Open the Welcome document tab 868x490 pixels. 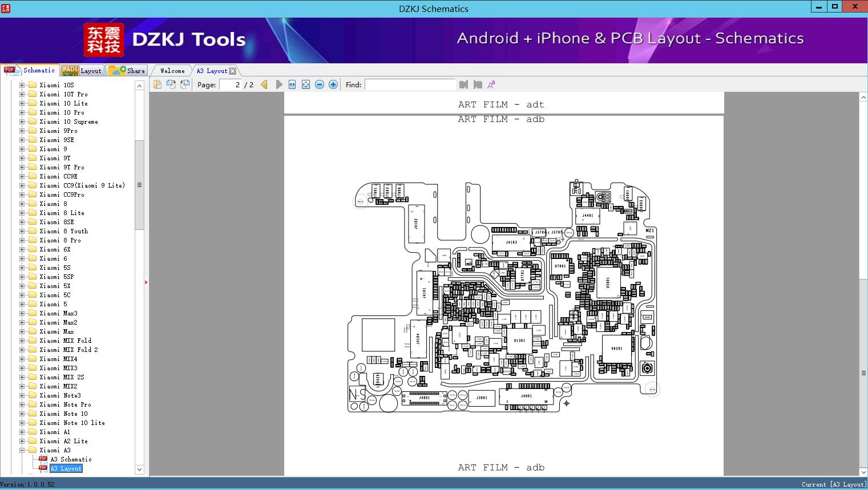172,71
